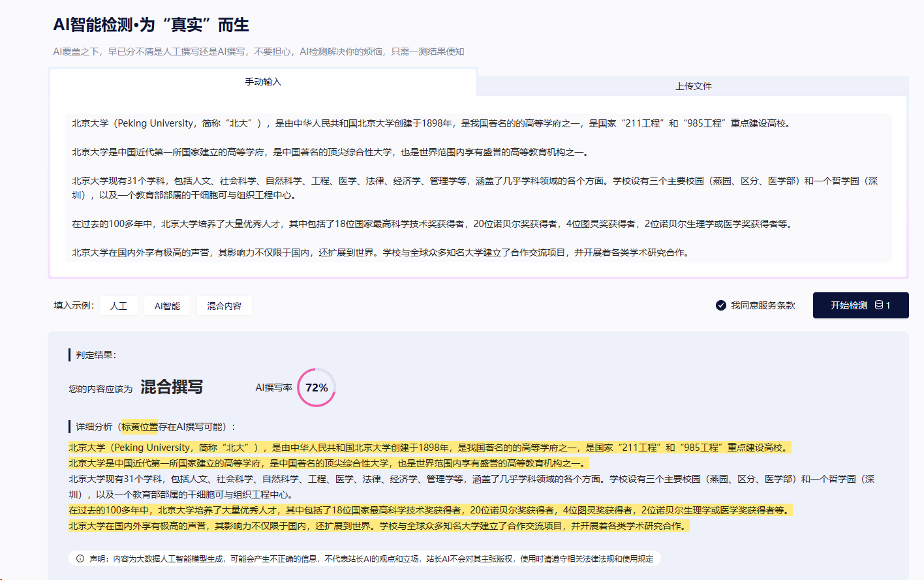924x580 pixels.
Task: Start detection with 开始检测 button
Action: [x=861, y=305]
